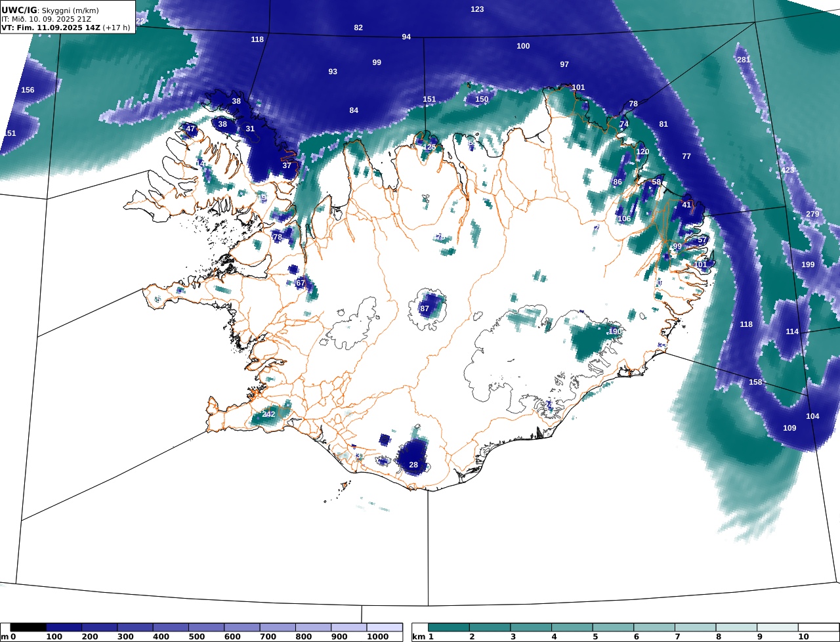Select the legend swatch between 500 and 600 m
This screenshot has width=840, height=642.
(x=206, y=628)
